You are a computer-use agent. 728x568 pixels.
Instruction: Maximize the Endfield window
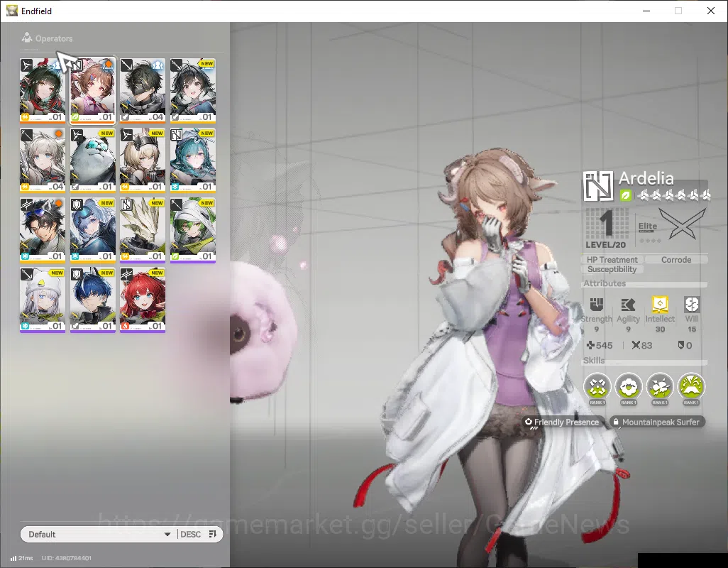pyautogui.click(x=678, y=11)
